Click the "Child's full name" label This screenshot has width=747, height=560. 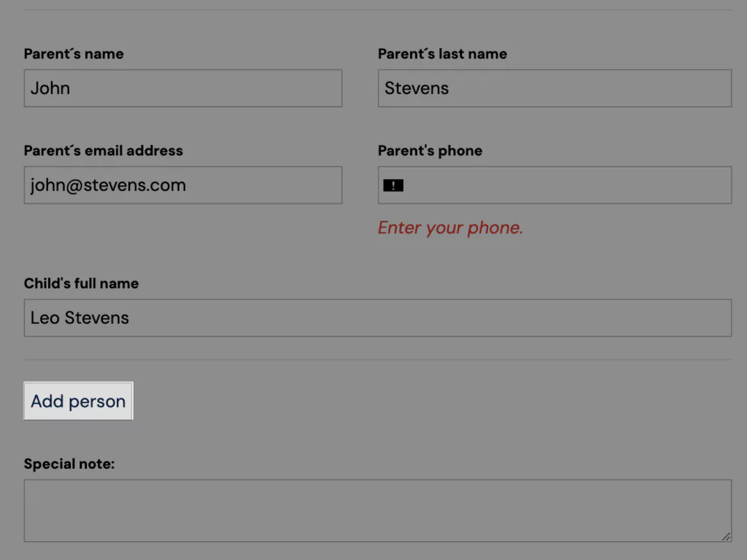(x=82, y=284)
